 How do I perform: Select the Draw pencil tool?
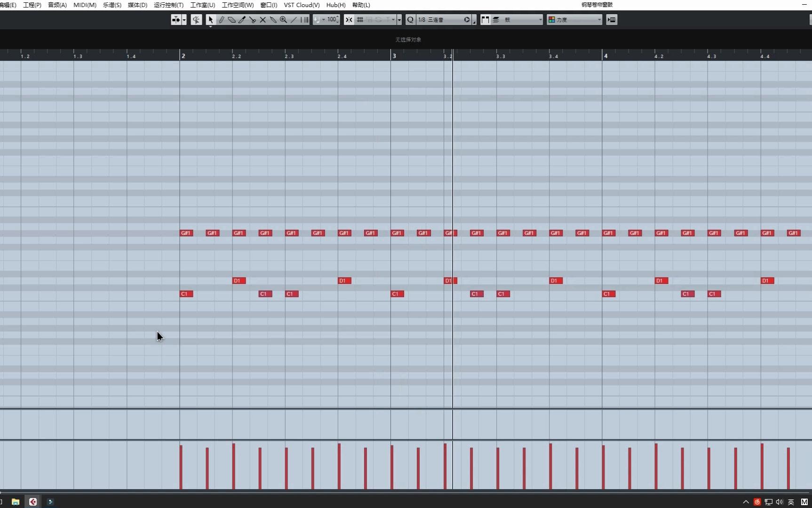[221, 20]
